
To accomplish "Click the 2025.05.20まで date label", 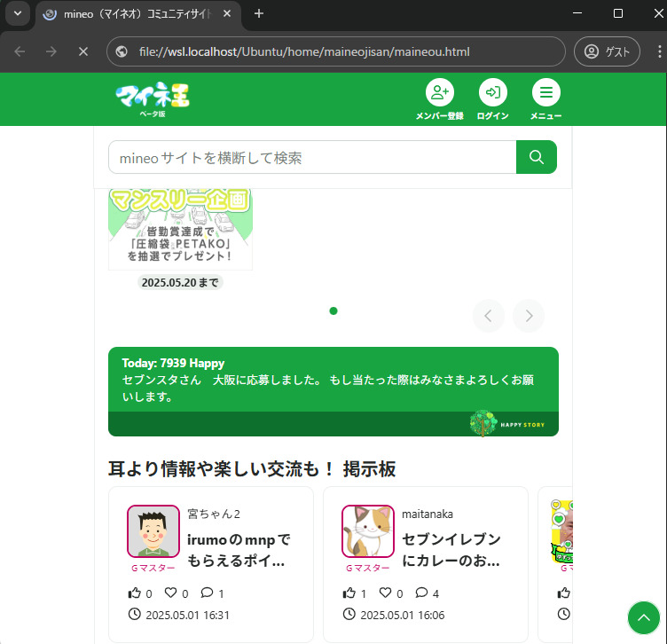I will [180, 282].
